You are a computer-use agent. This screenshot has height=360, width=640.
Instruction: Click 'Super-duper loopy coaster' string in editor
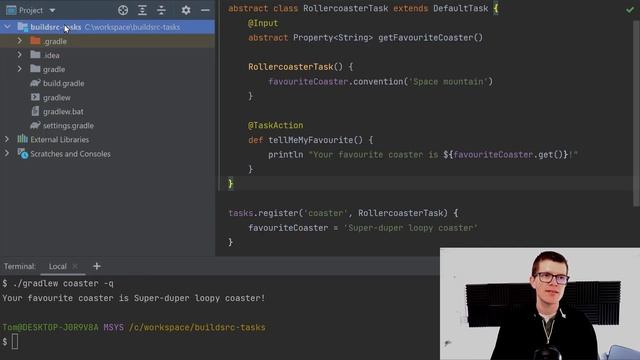point(410,228)
